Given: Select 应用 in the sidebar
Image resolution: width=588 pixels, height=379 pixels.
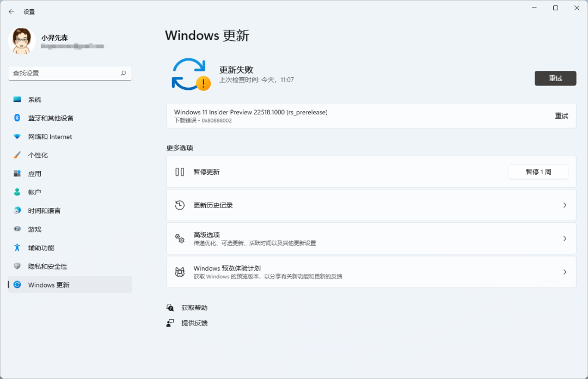Looking at the screenshot, I should (x=70, y=174).
